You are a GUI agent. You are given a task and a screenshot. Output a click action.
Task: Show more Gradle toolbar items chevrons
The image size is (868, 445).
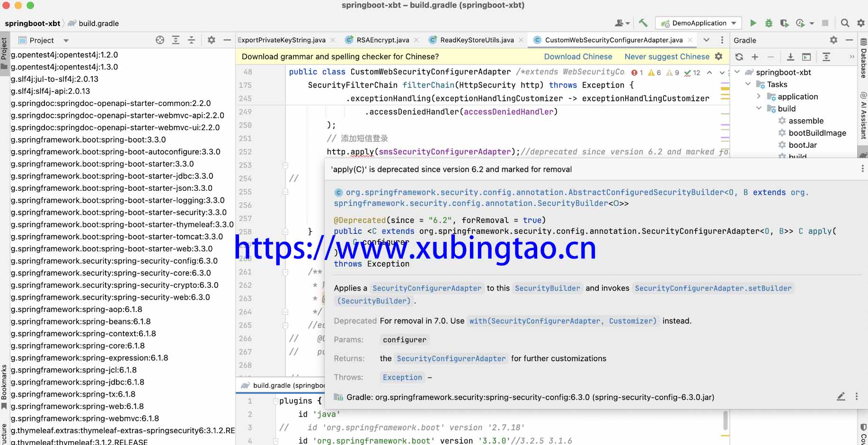pos(852,57)
